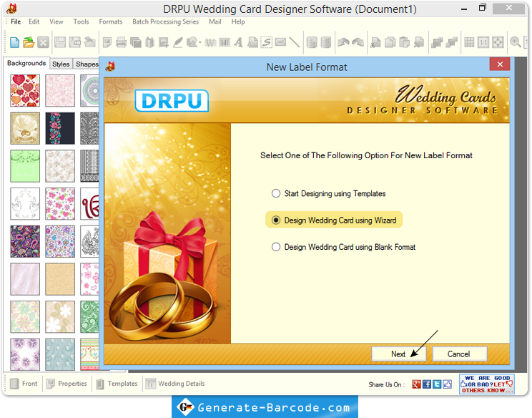Close the New Label Format dialog
Screen dimensions: 532x418
(500, 64)
